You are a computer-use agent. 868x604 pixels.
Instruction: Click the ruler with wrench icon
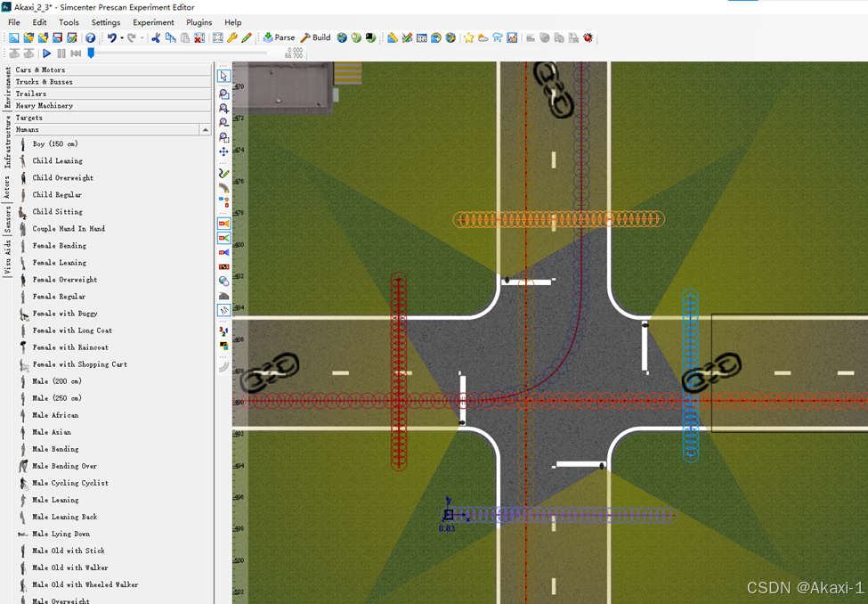[393, 37]
